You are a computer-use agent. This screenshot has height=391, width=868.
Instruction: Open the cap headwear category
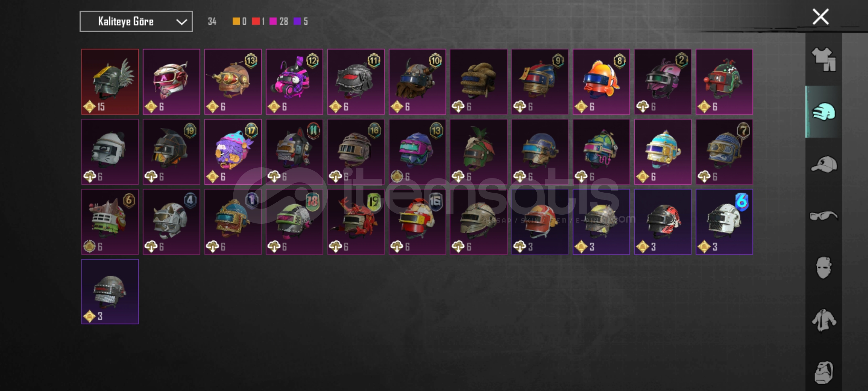[824, 164]
